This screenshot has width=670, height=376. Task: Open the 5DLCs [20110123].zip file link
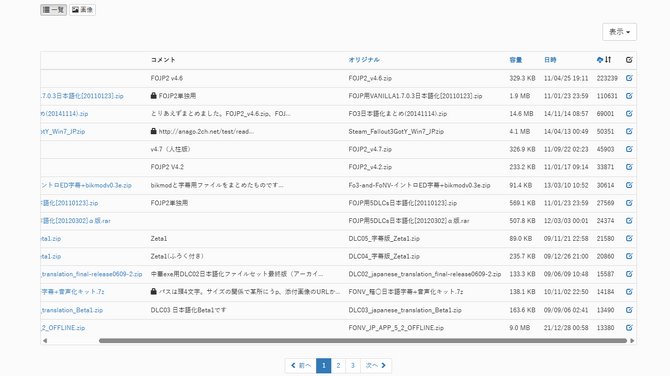pyautogui.click(x=70, y=203)
